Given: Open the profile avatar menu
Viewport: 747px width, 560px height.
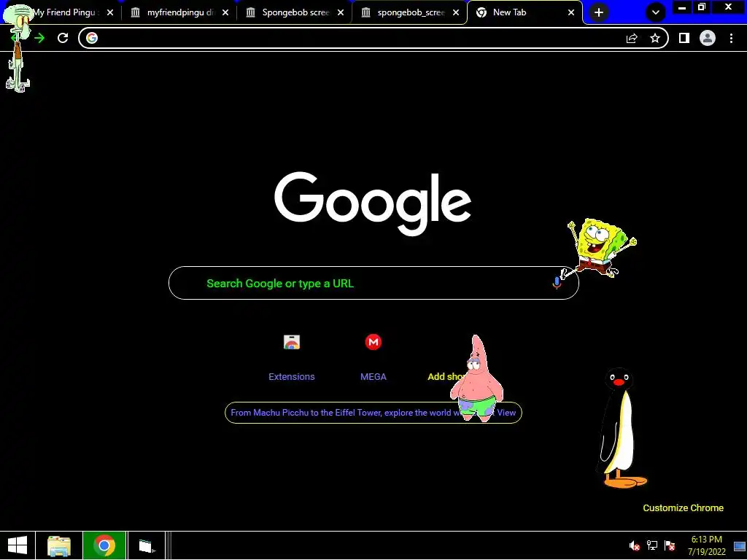Looking at the screenshot, I should (x=708, y=38).
